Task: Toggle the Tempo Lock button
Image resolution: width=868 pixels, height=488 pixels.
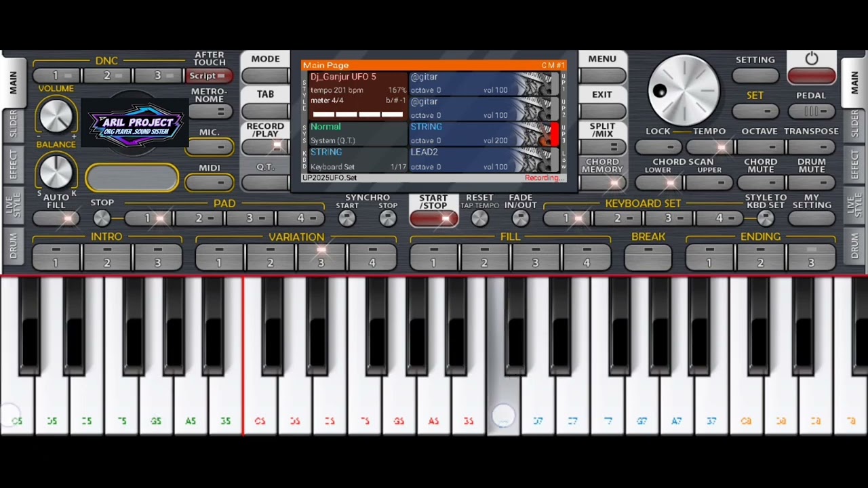Action: coord(658,146)
